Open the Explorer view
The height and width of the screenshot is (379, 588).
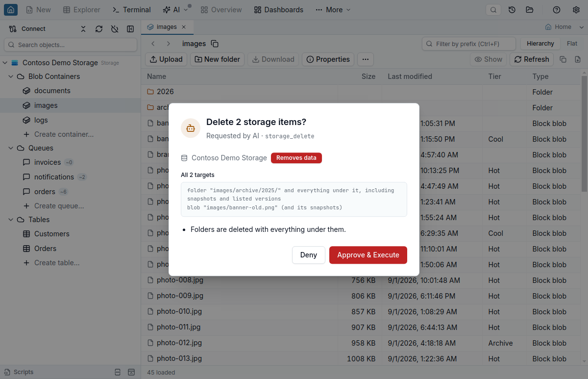81,10
